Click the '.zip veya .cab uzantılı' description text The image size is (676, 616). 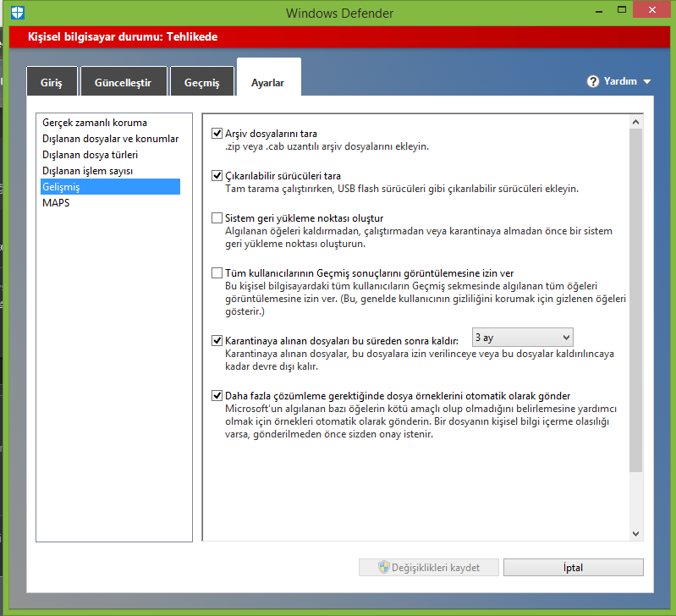327,146
